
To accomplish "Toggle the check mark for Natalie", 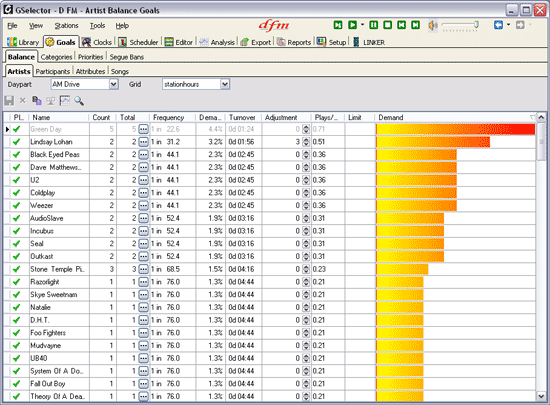I will 16,308.
